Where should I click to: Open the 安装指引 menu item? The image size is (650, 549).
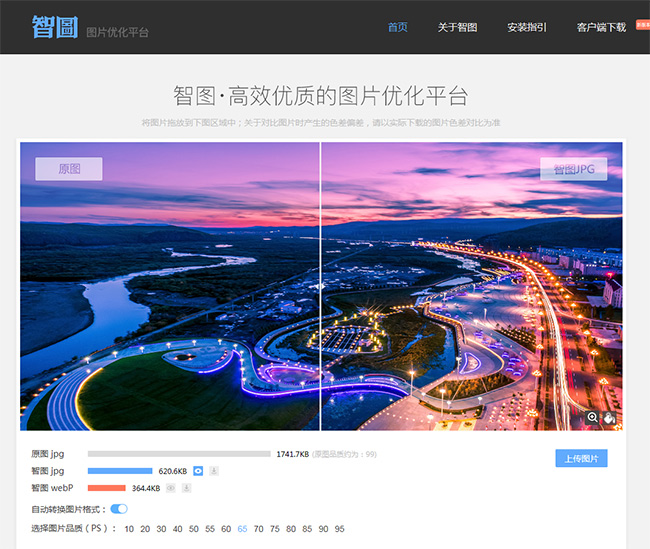pyautogui.click(x=526, y=27)
